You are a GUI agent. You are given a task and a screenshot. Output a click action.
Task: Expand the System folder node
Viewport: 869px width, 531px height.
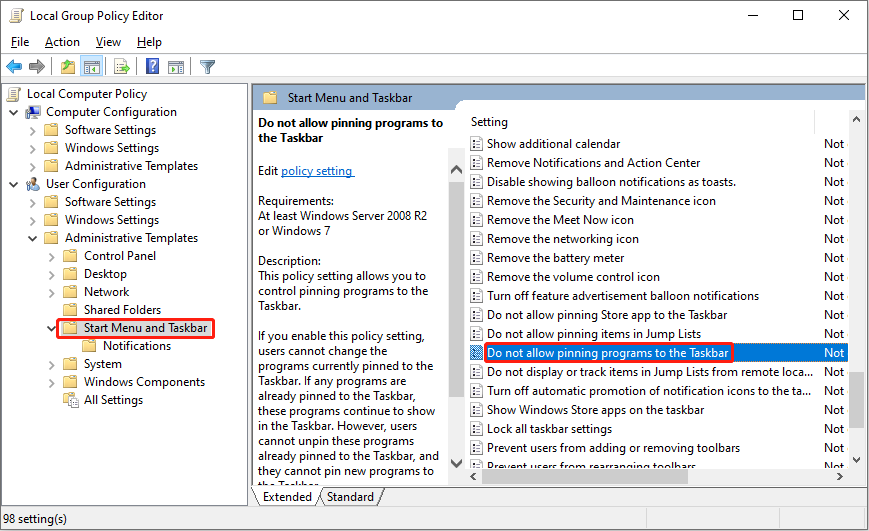pos(52,365)
